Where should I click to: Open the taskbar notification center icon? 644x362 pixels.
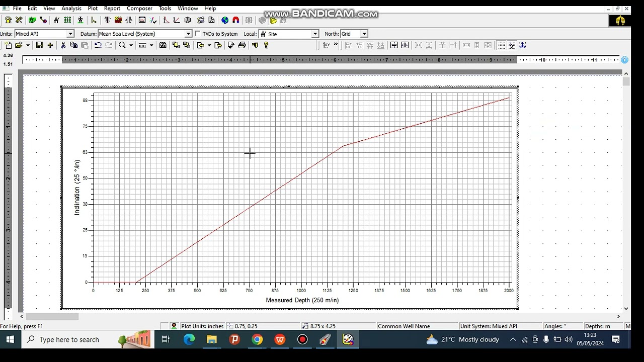tap(616, 340)
